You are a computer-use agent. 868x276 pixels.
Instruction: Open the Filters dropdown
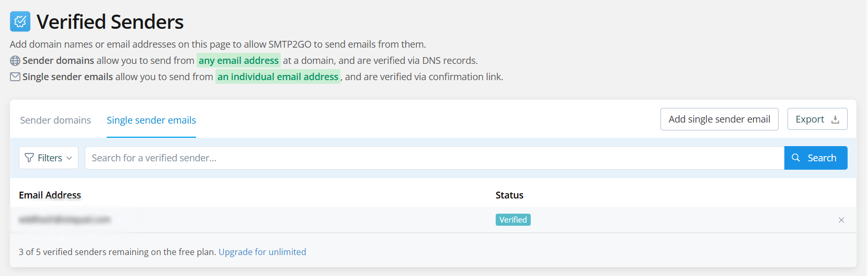coord(49,158)
